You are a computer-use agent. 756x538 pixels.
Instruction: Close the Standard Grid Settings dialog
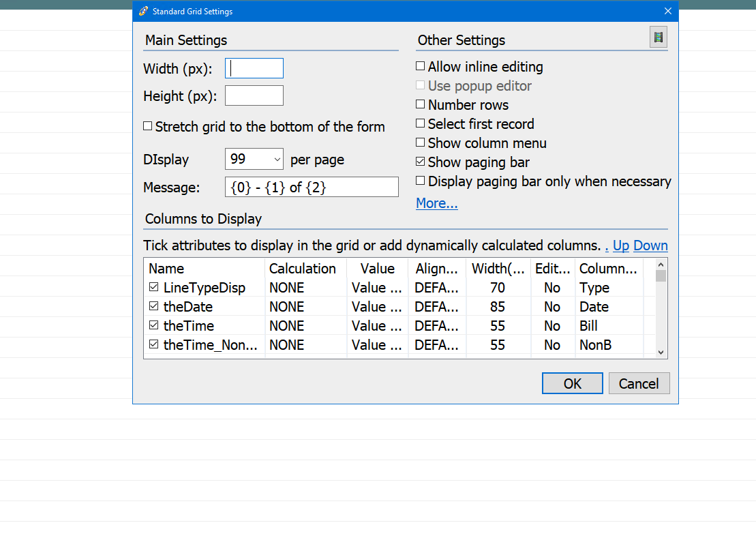[668, 11]
